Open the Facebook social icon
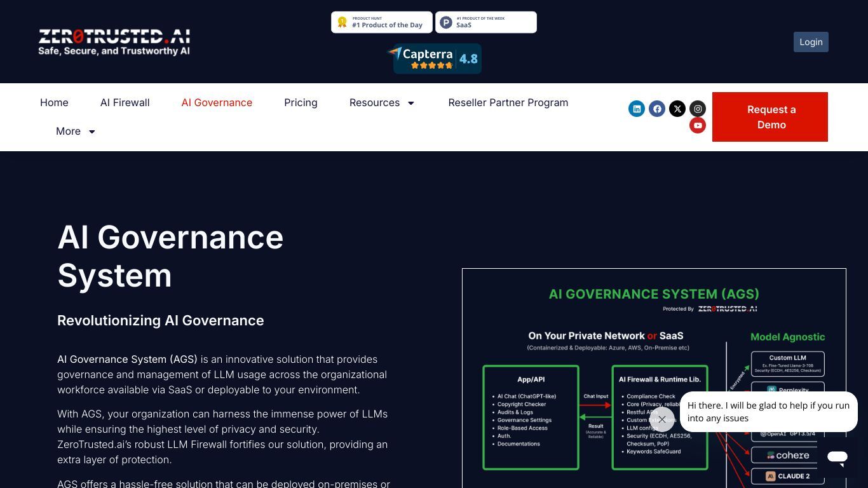 pos(657,109)
